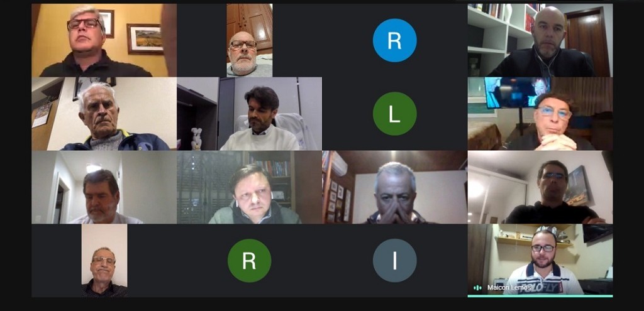
Task: Select Maicon Lemos's video in striped polo
Action: [x=540, y=259]
